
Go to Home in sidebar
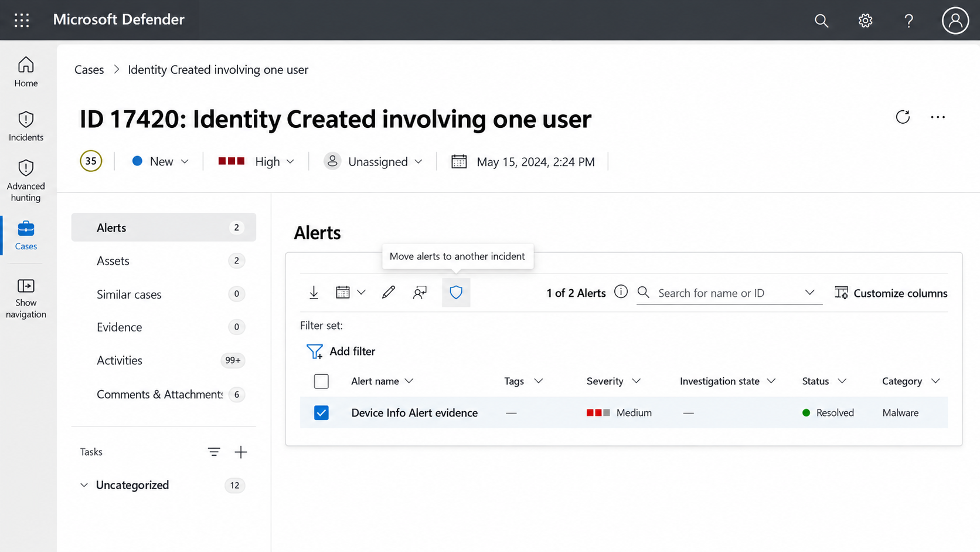(26, 72)
